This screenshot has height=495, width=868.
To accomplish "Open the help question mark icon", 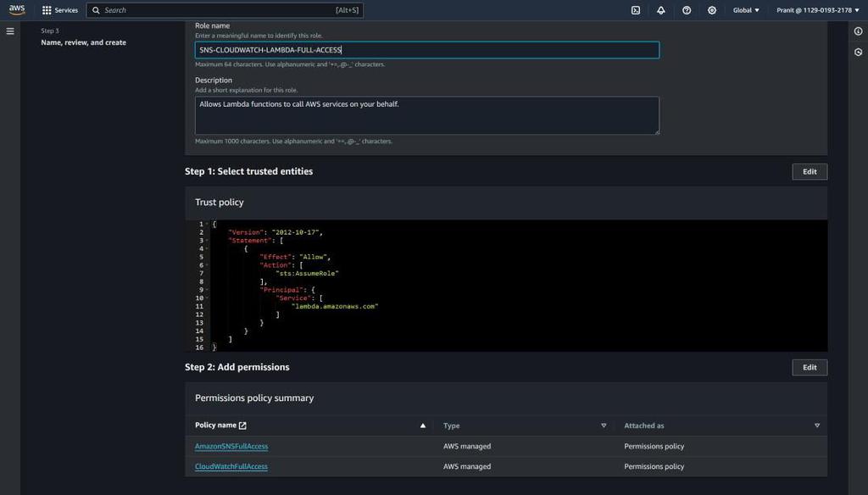I will click(687, 10).
